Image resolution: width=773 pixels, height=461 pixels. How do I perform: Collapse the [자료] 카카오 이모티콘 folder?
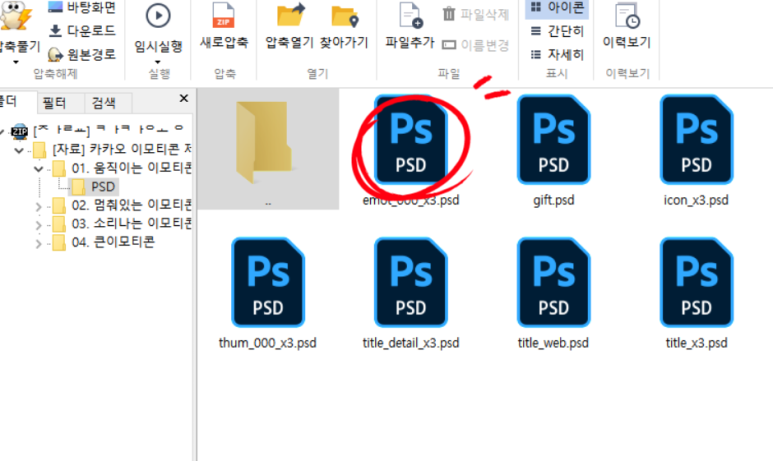19,150
